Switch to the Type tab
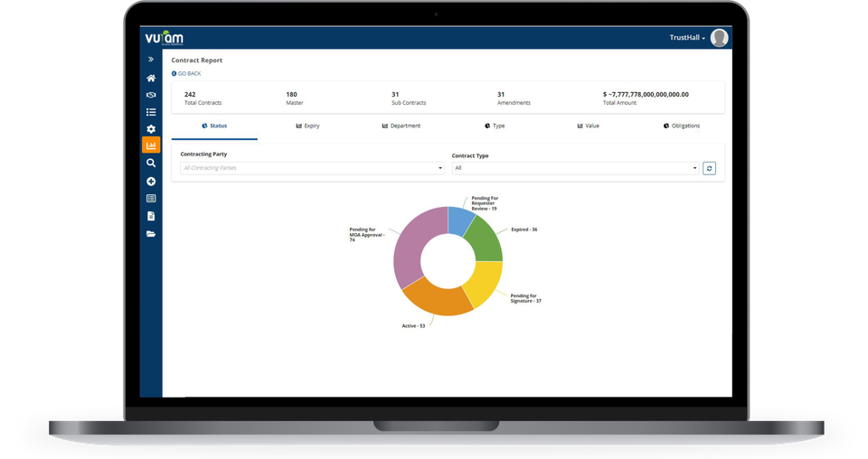Image resolution: width=868 pixels, height=459 pixels. click(495, 126)
